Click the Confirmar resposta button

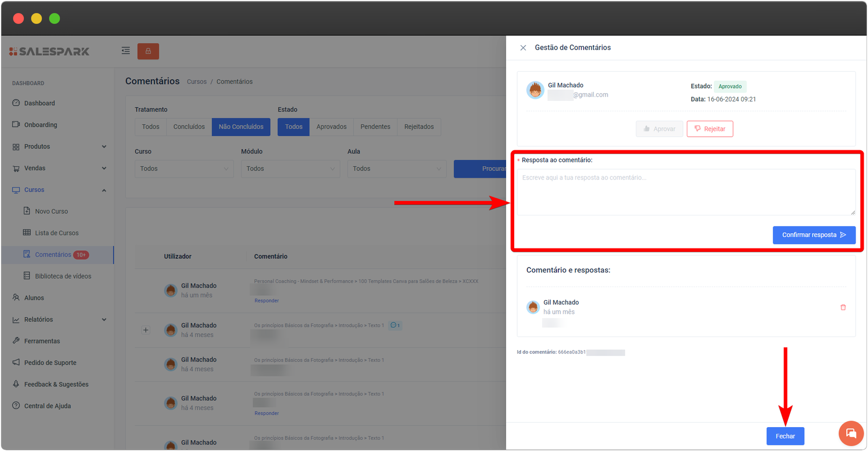pos(813,235)
